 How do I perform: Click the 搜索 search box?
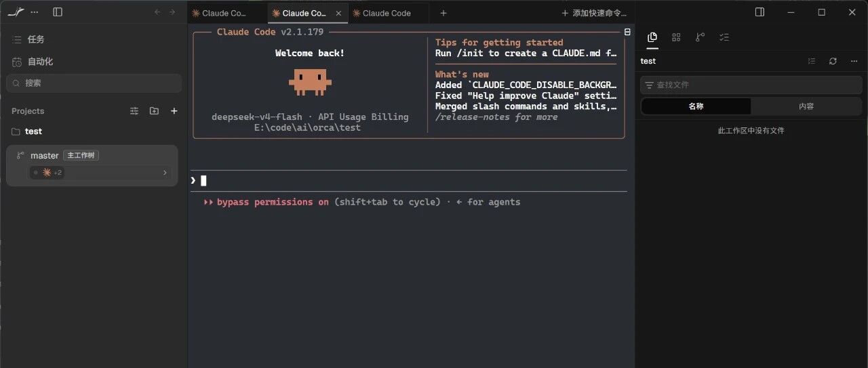94,83
